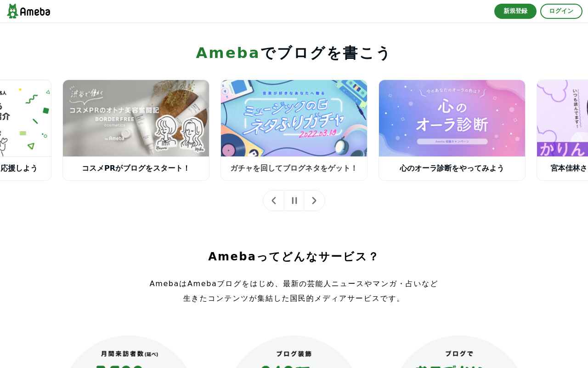Open the コスメPR banner image

click(x=136, y=118)
